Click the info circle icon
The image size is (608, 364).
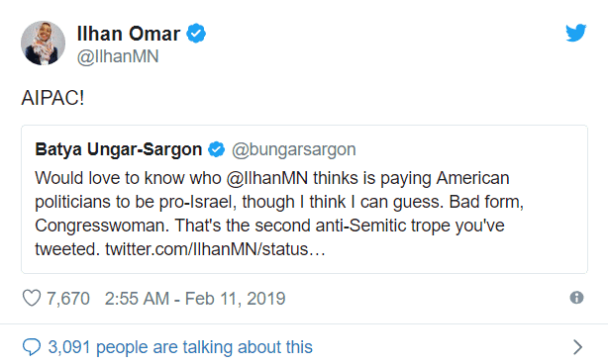pos(576,298)
